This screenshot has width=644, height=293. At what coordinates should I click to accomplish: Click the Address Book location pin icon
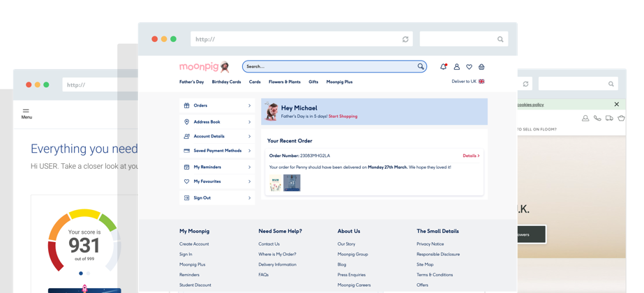tap(186, 122)
